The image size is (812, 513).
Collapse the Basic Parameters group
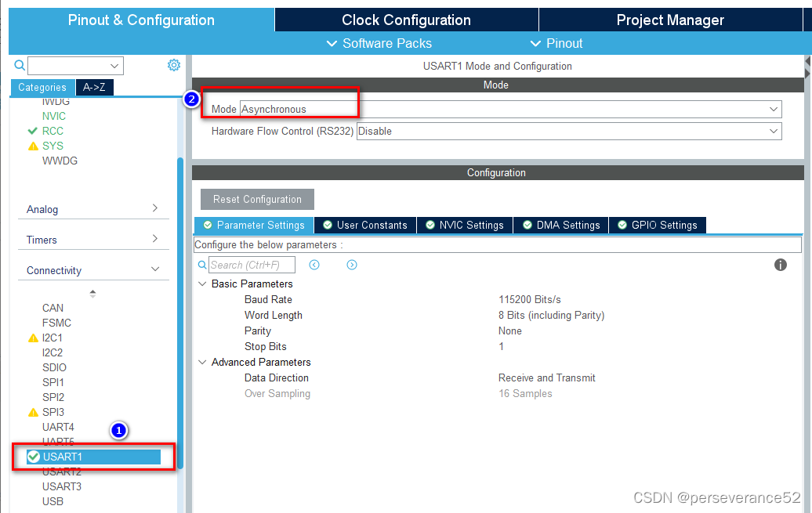point(202,284)
